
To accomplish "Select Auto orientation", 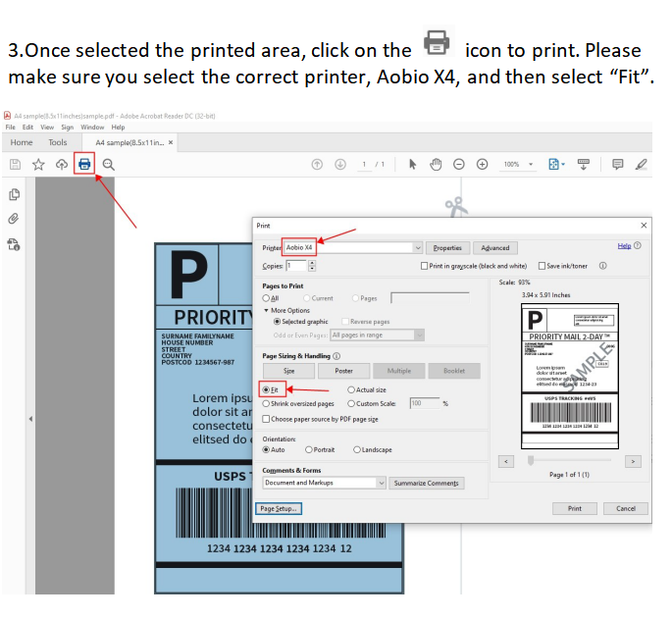I will pyautogui.click(x=266, y=449).
